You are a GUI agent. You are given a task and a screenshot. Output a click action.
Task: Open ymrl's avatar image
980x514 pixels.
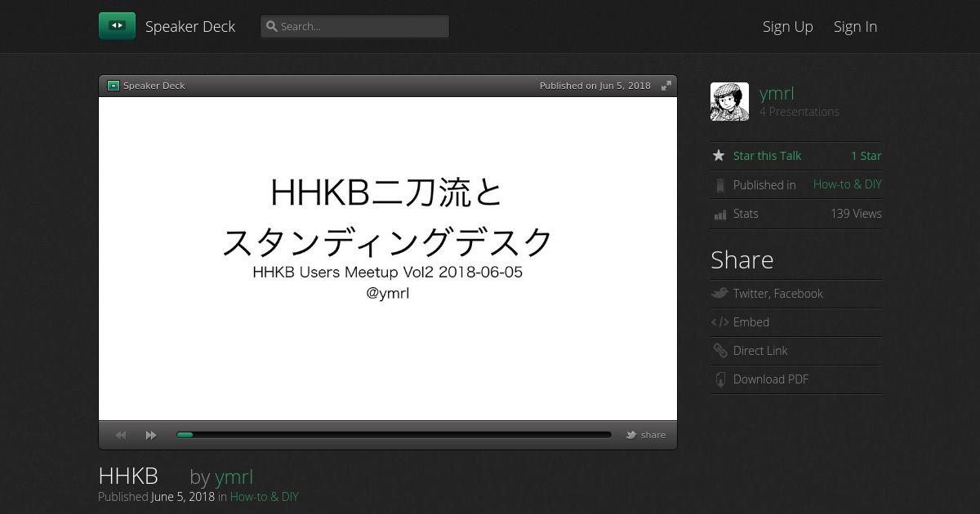point(729,102)
